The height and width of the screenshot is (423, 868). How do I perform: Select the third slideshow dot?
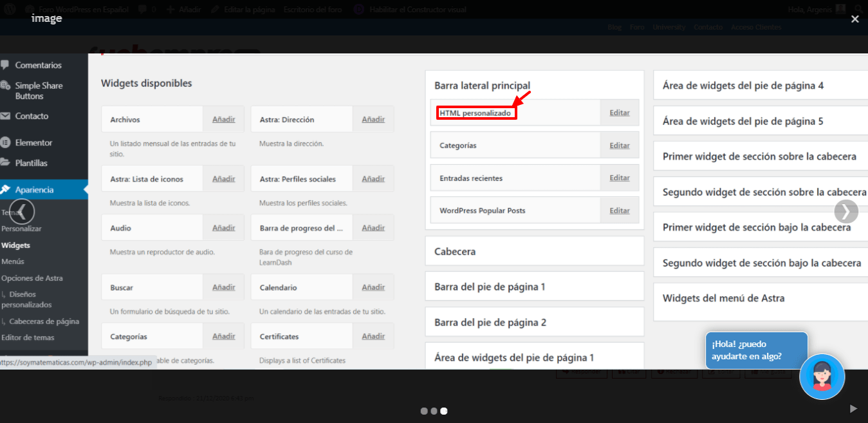point(444,411)
